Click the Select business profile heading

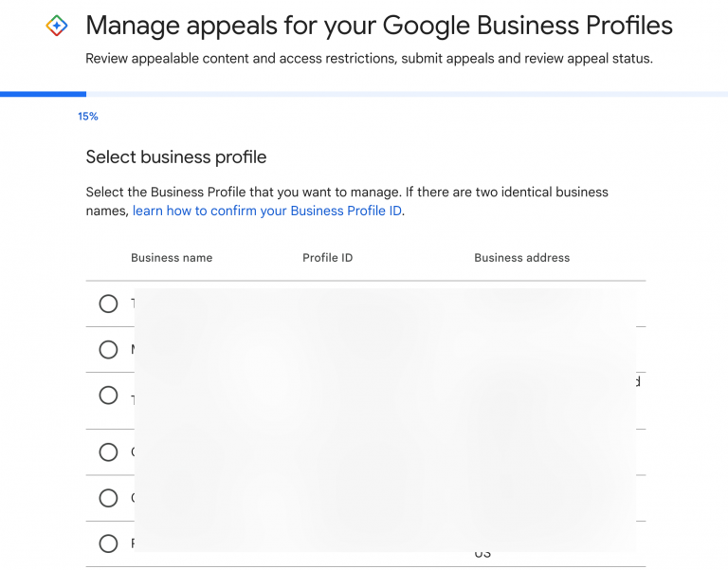176,157
